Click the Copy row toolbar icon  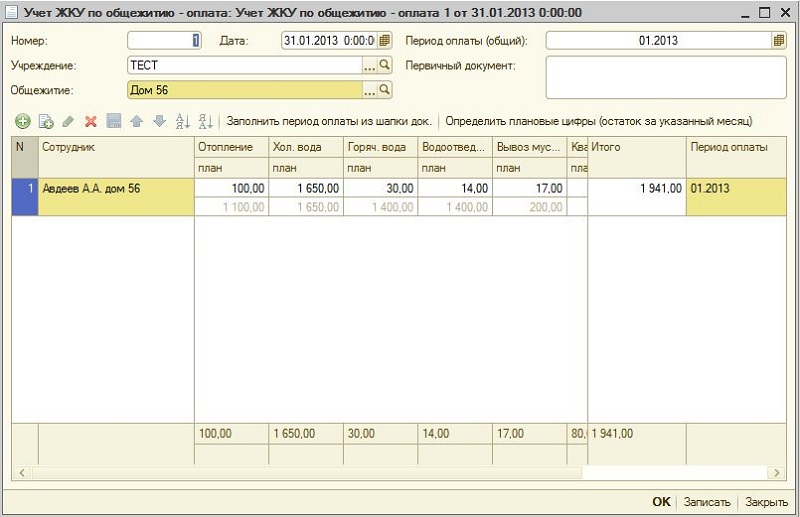[x=45, y=121]
